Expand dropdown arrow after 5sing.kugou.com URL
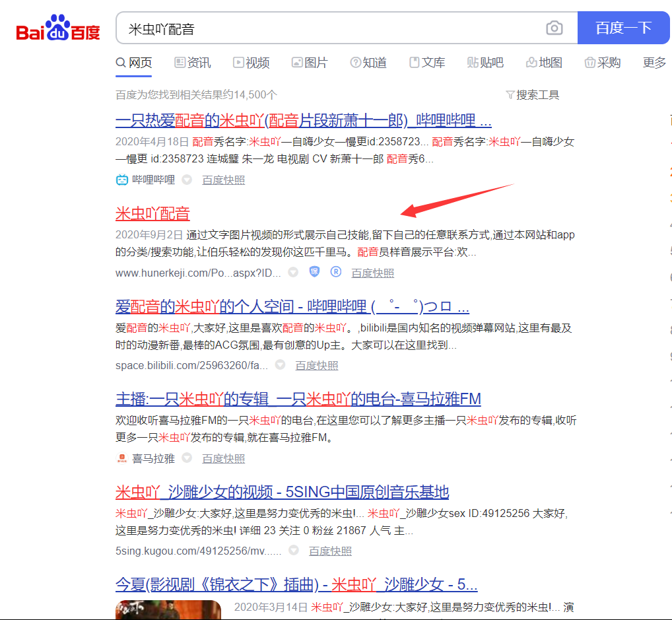The height and width of the screenshot is (620, 672). point(294,550)
